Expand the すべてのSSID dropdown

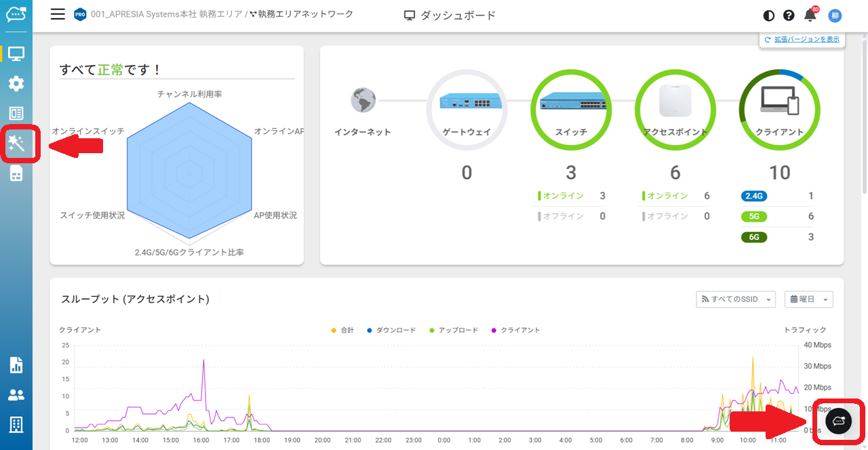[x=736, y=299]
